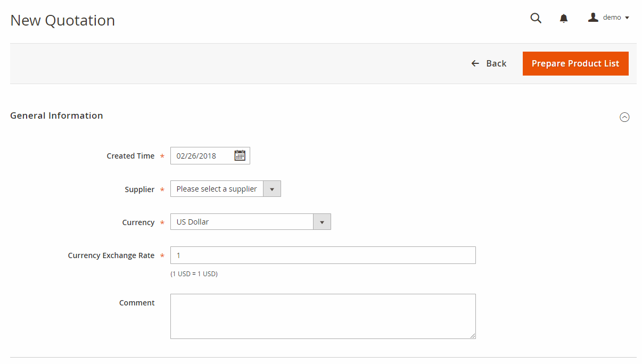Go back using the Back button
The image size is (642, 364).
point(489,63)
